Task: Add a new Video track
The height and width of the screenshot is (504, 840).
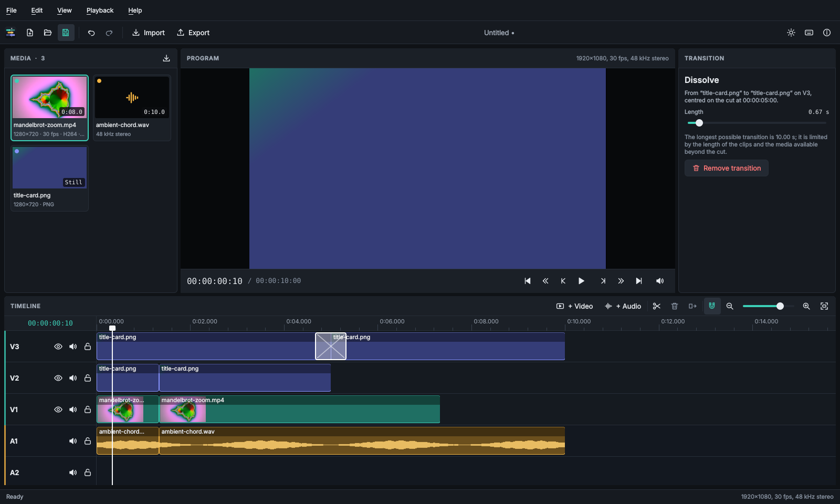Action: pos(574,306)
